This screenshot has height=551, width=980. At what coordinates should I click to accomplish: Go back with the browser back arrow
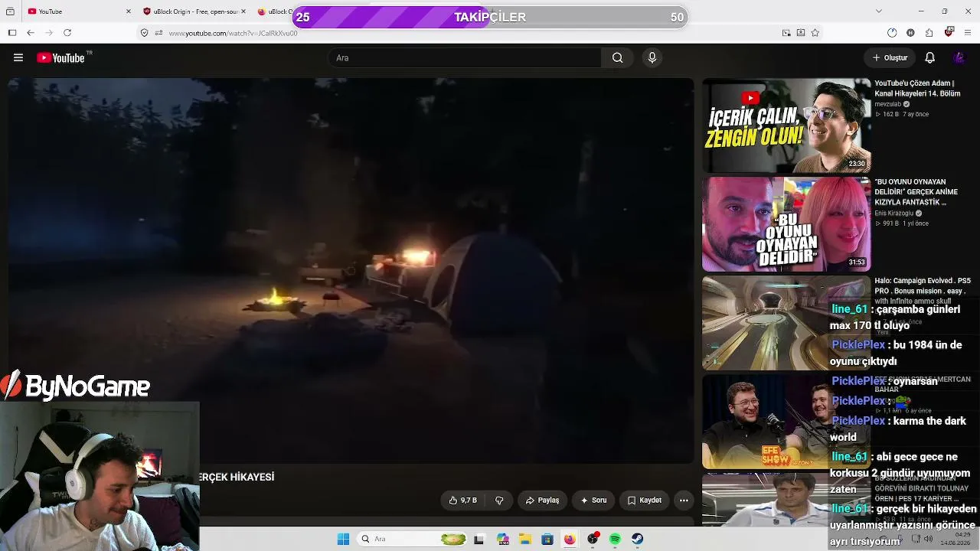click(30, 33)
